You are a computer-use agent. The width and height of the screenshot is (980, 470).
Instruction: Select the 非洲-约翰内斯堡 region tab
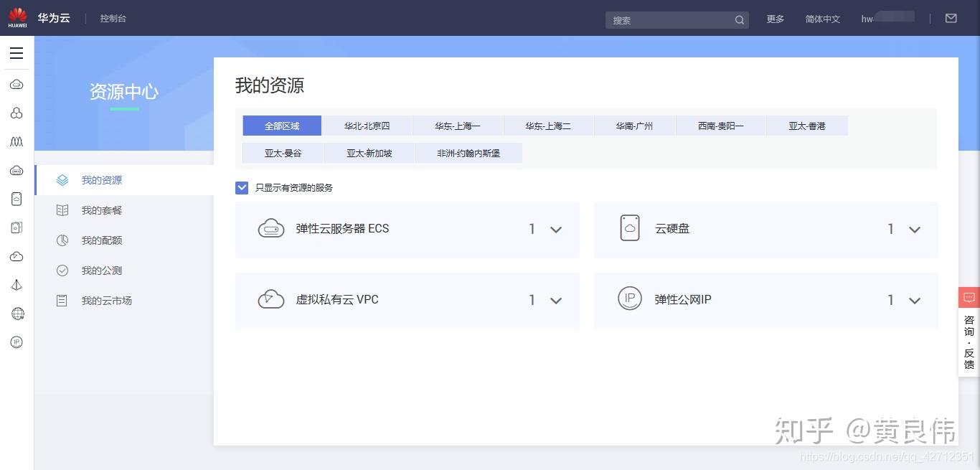tap(468, 153)
